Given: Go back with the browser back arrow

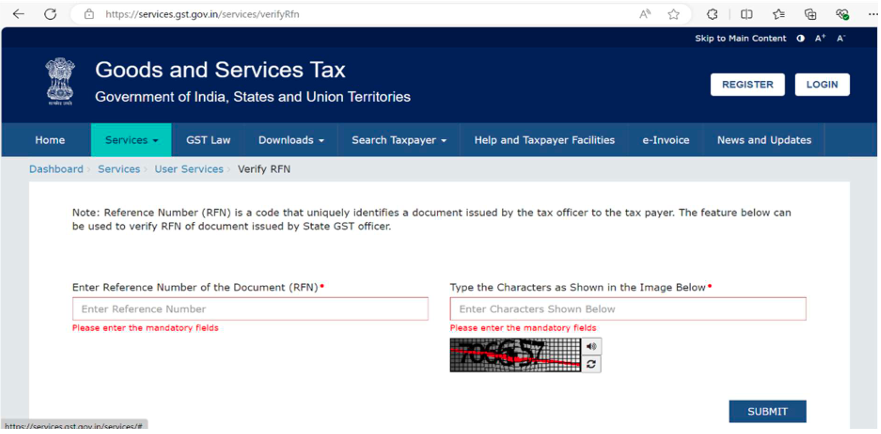Looking at the screenshot, I should [x=19, y=14].
